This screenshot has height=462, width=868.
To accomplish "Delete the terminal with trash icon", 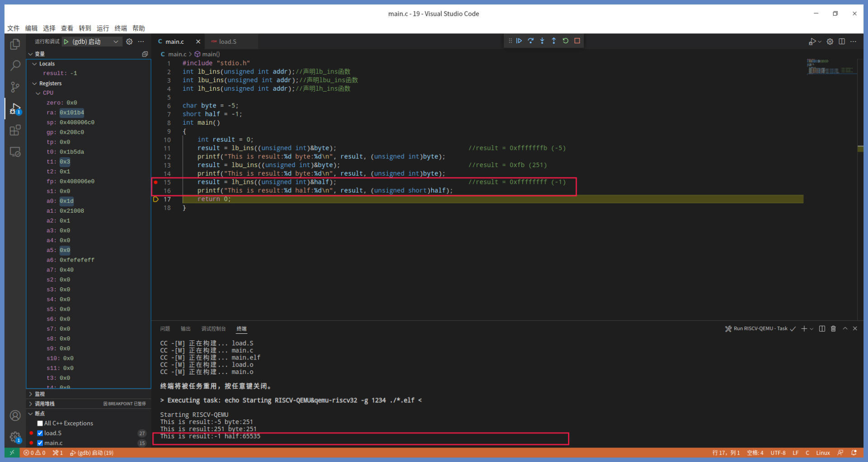I will pyautogui.click(x=833, y=329).
